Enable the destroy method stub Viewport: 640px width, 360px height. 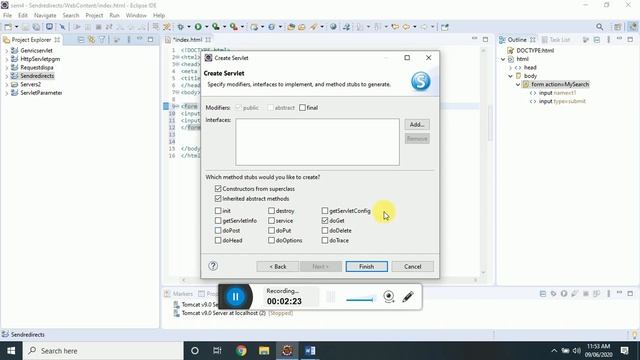click(x=271, y=211)
